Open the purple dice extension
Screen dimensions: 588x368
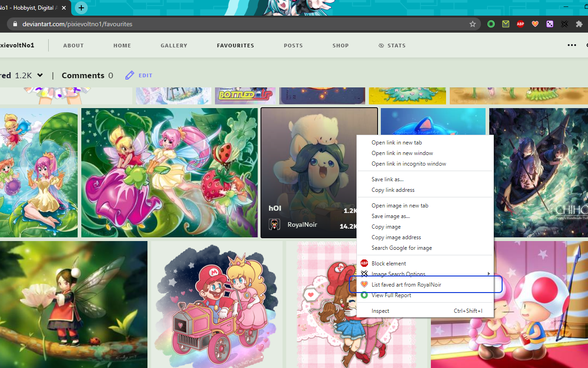coord(550,24)
